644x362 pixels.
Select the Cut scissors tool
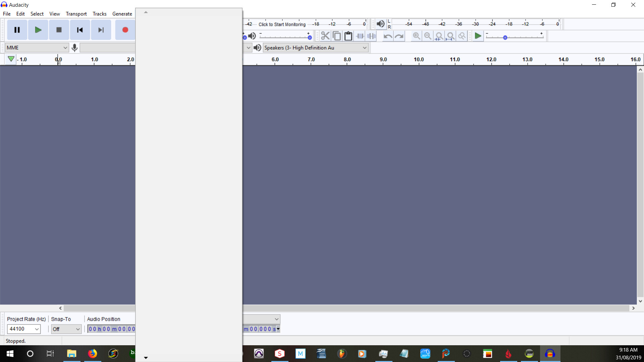pos(325,36)
